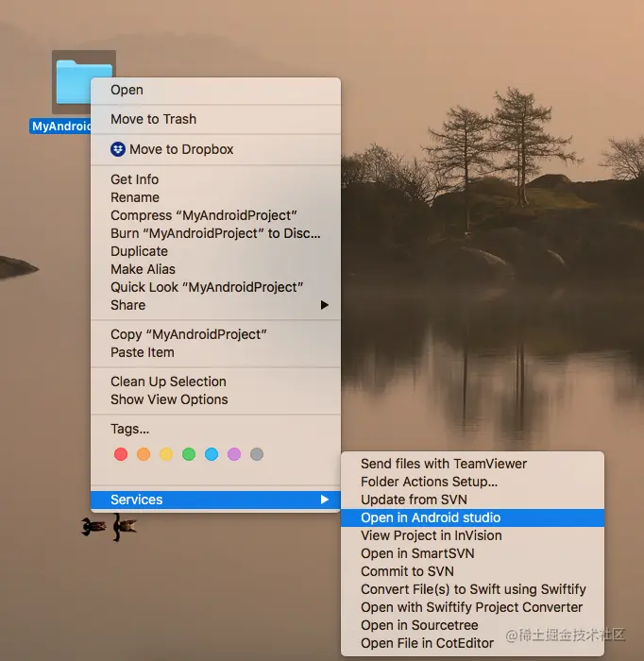The height and width of the screenshot is (661, 644).
Task: Click the Services menu item label
Action: 137,500
